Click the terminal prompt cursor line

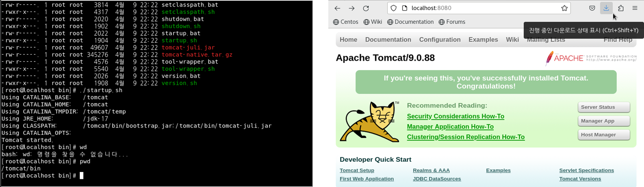pos(42,176)
